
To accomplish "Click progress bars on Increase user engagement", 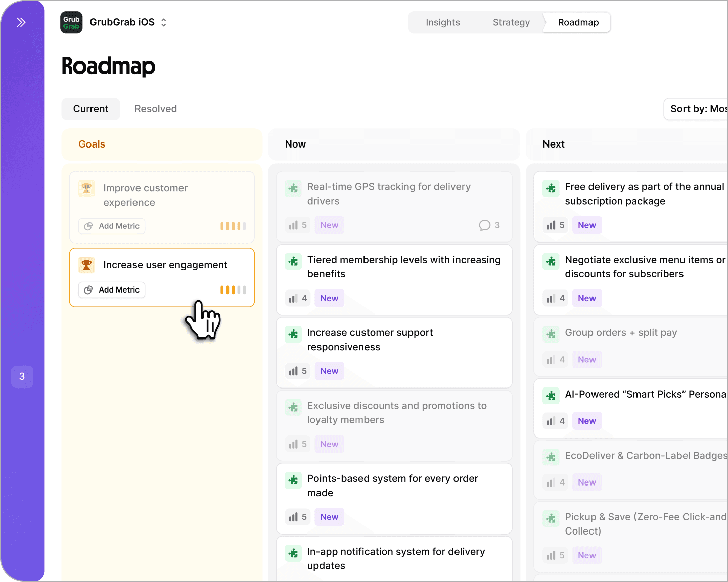I will coord(233,290).
